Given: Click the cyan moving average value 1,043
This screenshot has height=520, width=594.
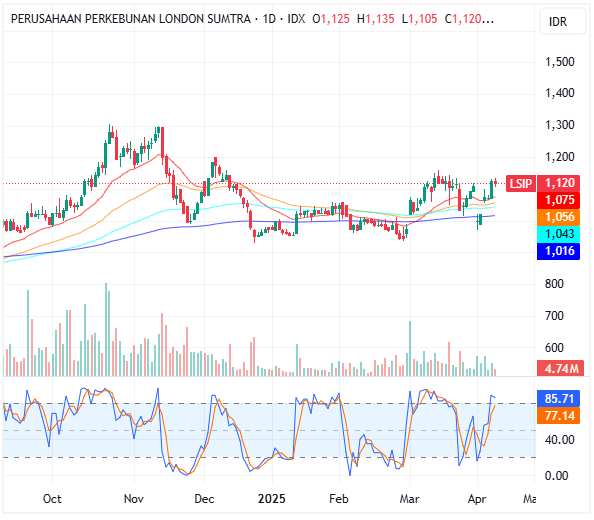Looking at the screenshot, I should 559,234.
